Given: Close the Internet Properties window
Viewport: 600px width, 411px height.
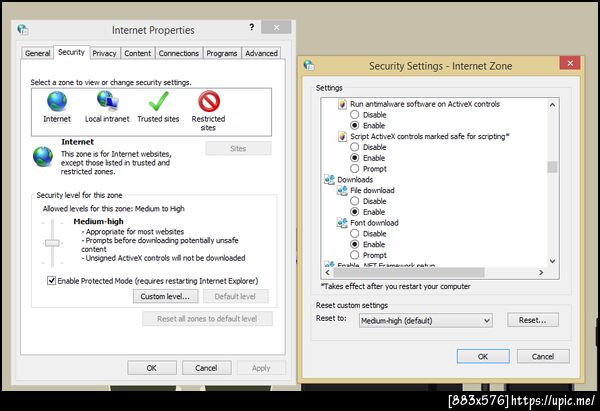Looking at the screenshot, I should (276, 27).
